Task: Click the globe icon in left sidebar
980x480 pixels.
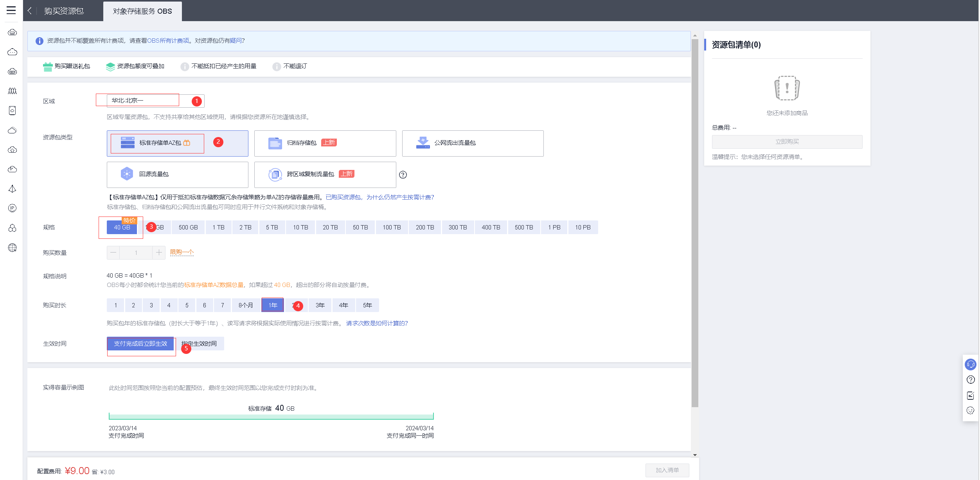Action: click(x=12, y=248)
